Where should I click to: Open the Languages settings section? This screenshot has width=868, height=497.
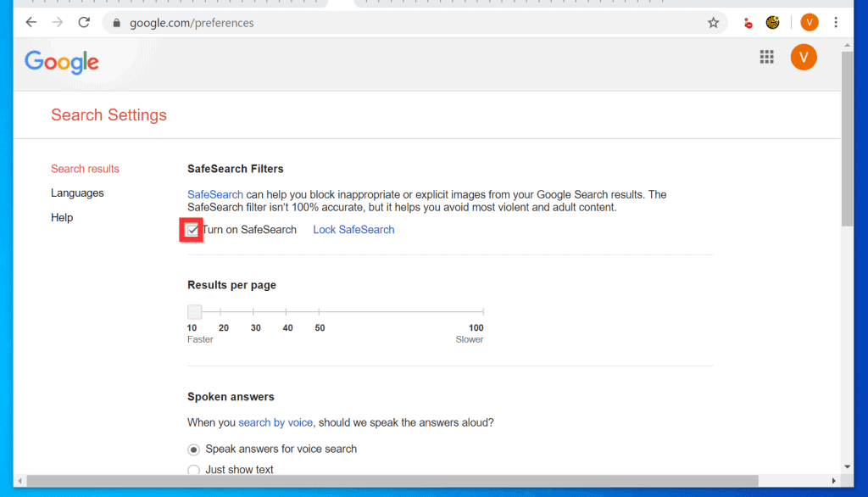[77, 193]
